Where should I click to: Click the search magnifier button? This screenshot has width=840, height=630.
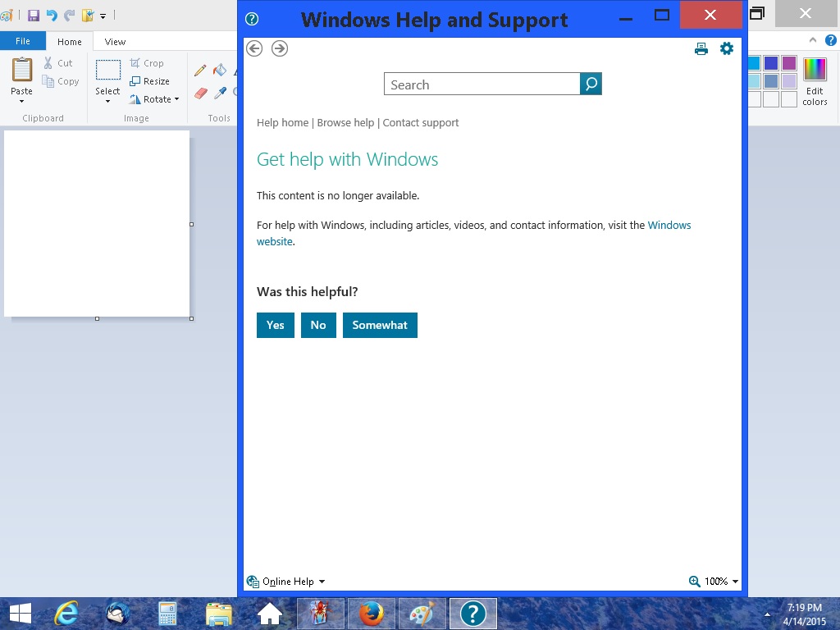[591, 84]
